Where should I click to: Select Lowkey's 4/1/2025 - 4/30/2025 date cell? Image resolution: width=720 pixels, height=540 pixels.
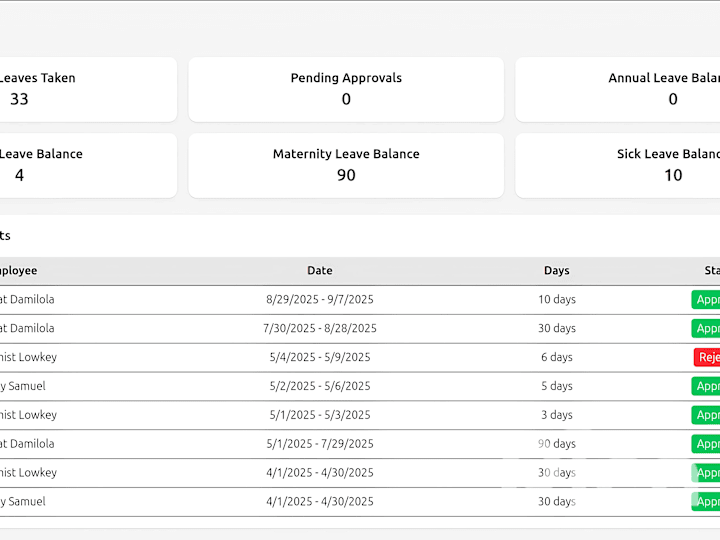coord(320,473)
